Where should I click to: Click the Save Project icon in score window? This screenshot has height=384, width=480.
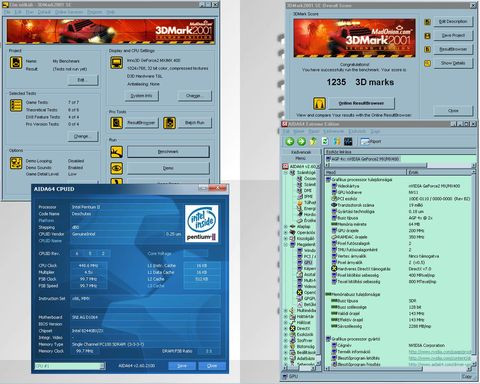click(427, 36)
